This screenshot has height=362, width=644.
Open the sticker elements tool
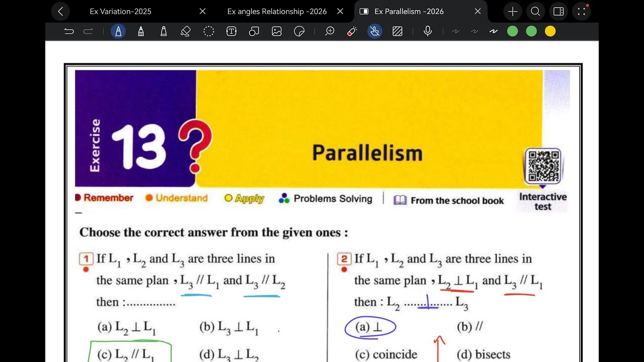(299, 32)
